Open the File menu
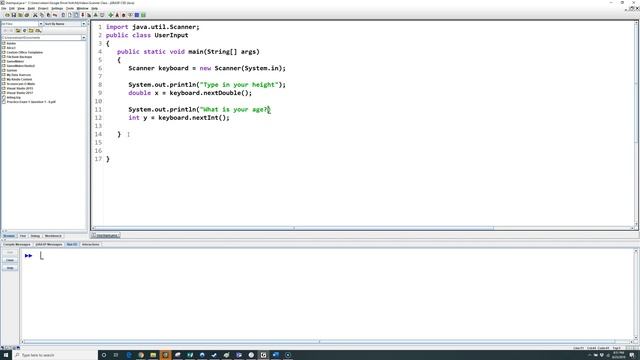 [x=4, y=8]
